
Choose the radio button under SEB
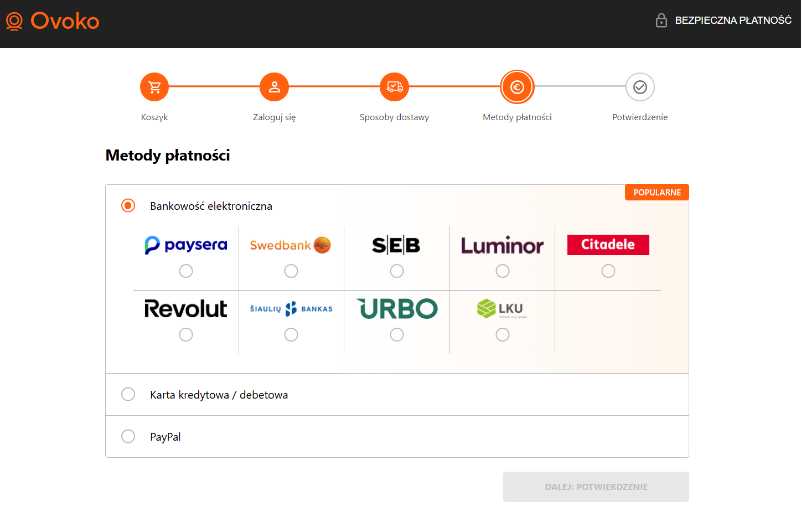[x=397, y=271]
